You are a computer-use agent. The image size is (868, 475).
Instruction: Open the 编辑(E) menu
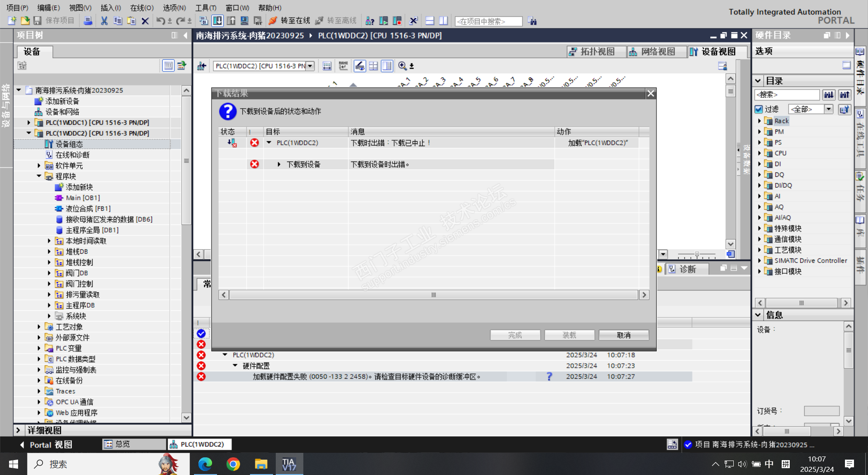point(48,8)
